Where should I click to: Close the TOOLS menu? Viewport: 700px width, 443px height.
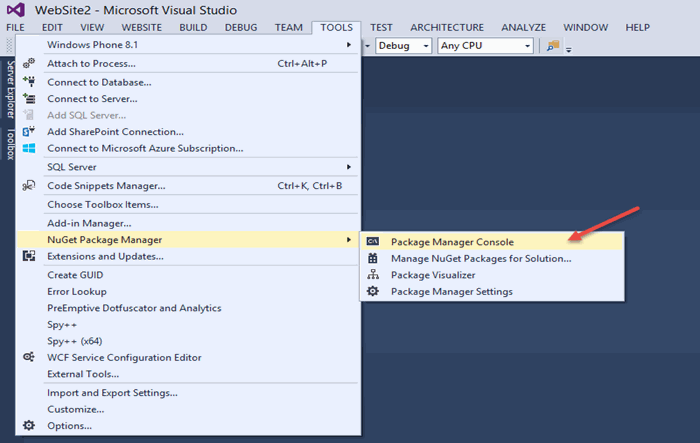336,28
